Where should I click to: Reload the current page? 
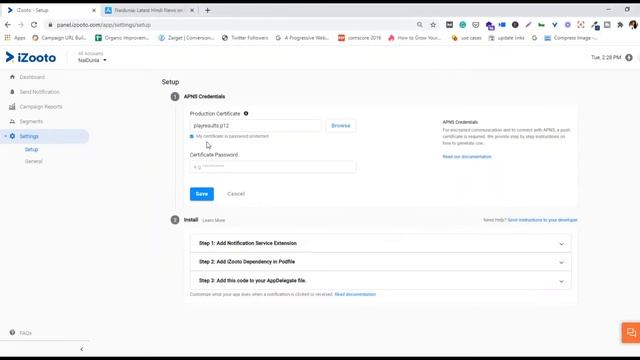[x=34, y=25]
